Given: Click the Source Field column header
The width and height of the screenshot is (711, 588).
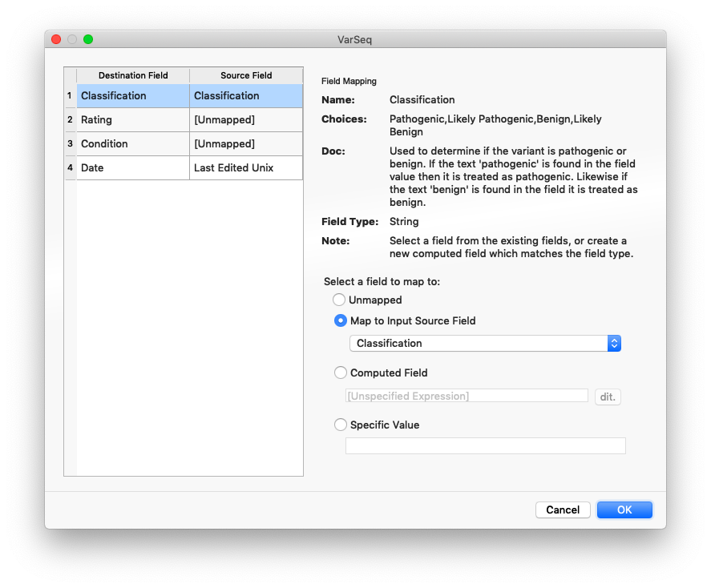Looking at the screenshot, I should point(246,75).
